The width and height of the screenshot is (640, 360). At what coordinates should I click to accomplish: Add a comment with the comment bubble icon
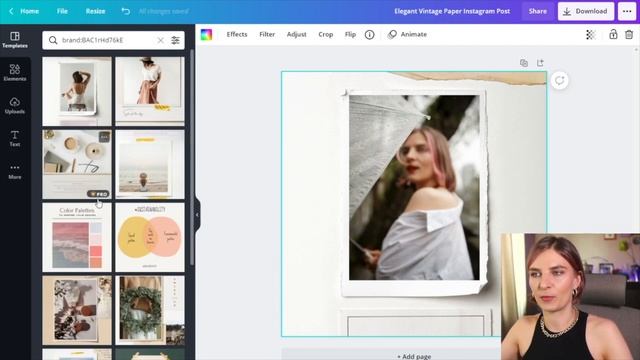[560, 80]
